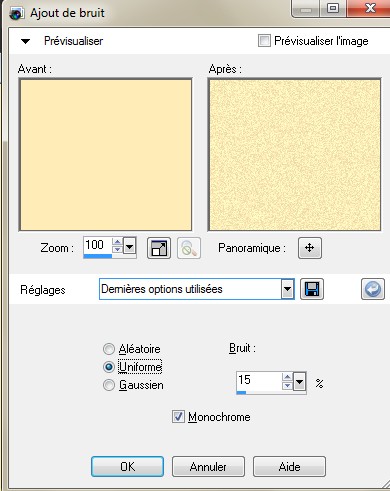
Task: Confirm with the OK button
Action: coord(128,466)
